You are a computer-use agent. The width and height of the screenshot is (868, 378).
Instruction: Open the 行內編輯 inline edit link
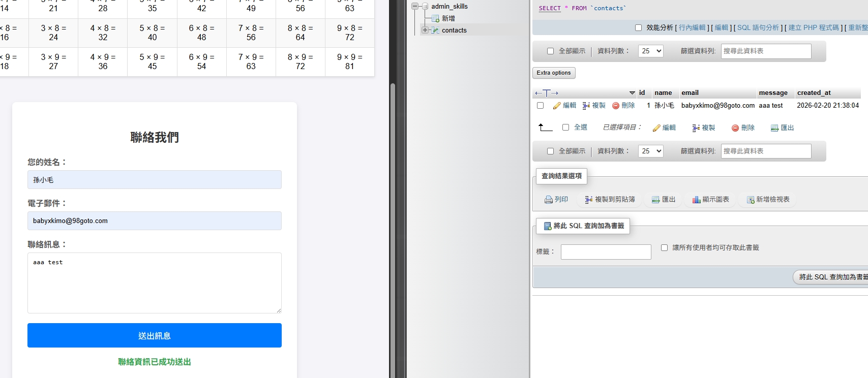point(692,27)
